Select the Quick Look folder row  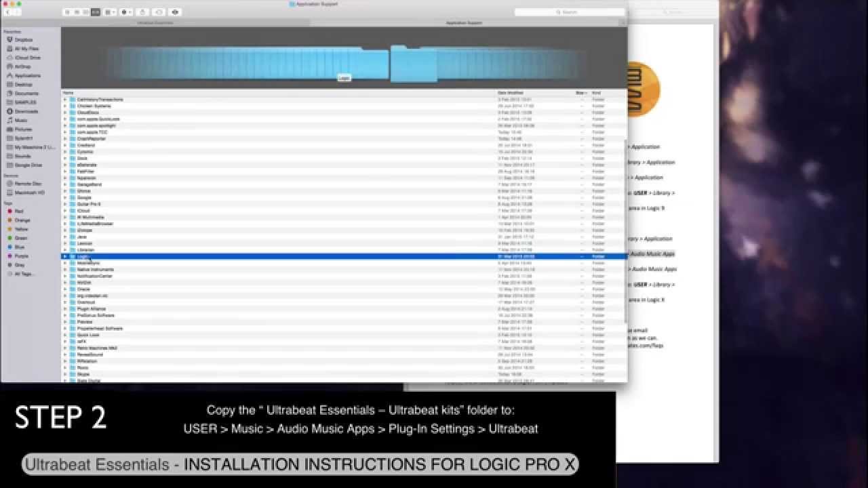point(343,335)
